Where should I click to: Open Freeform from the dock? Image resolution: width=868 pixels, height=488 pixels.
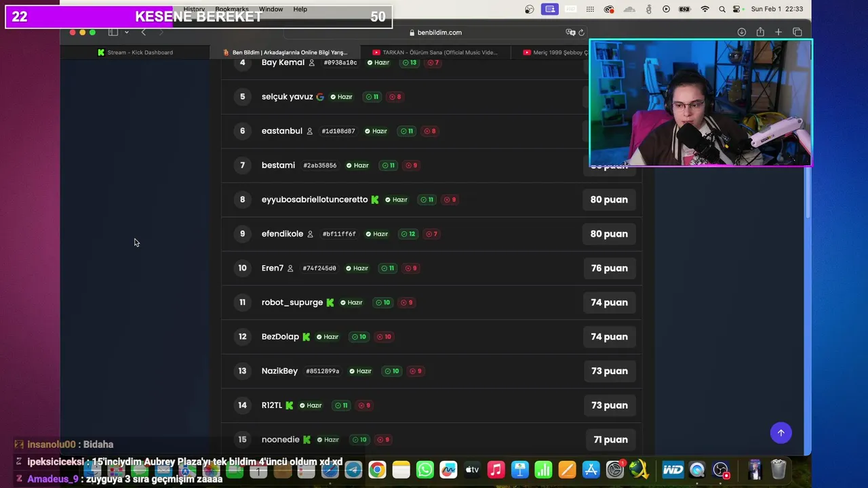coord(449,470)
